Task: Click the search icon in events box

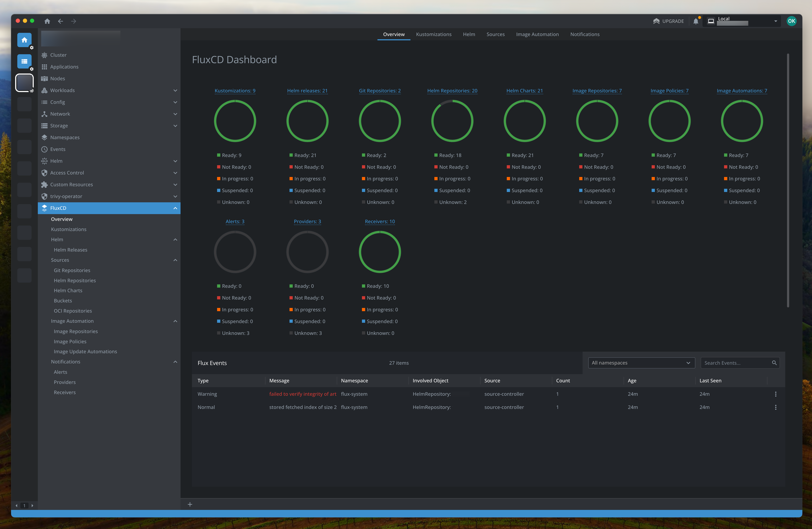Action: click(774, 363)
